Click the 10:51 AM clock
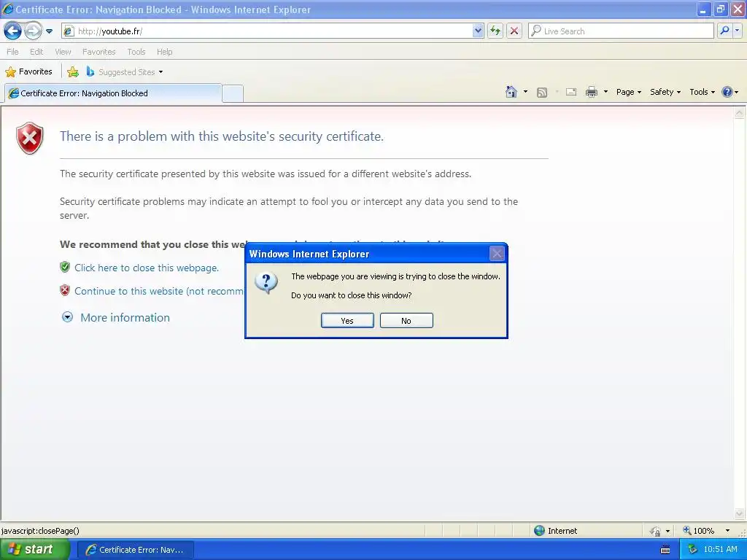This screenshot has width=747, height=560. 720,549
